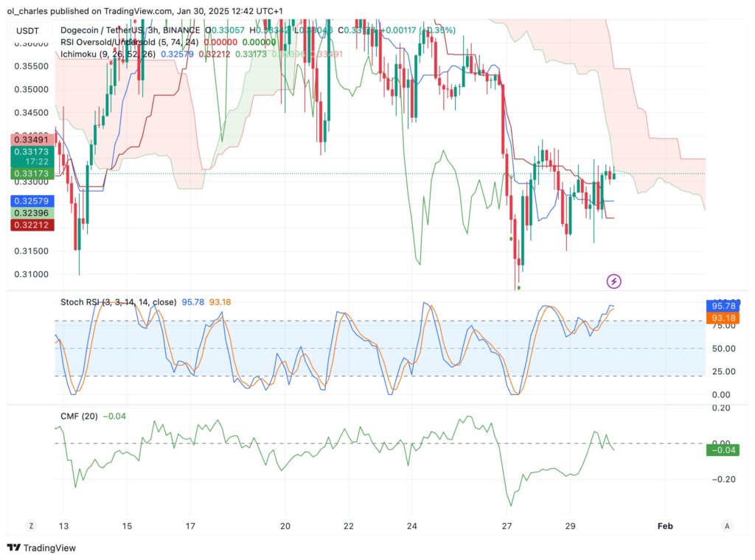Viewport: 755px width, 560px height.
Task: Toggle the USDT price unit button
Action: pos(27,30)
